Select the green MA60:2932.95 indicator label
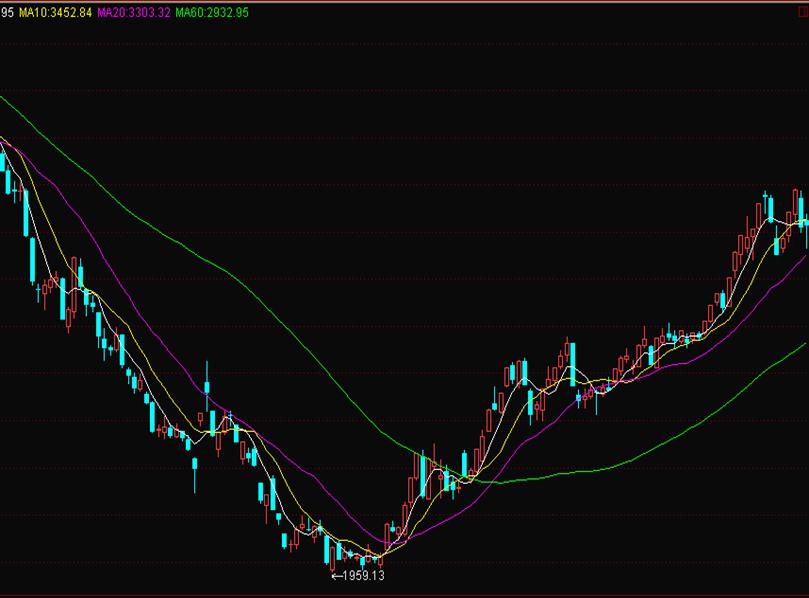Screen dimensions: 809x598 point(212,13)
